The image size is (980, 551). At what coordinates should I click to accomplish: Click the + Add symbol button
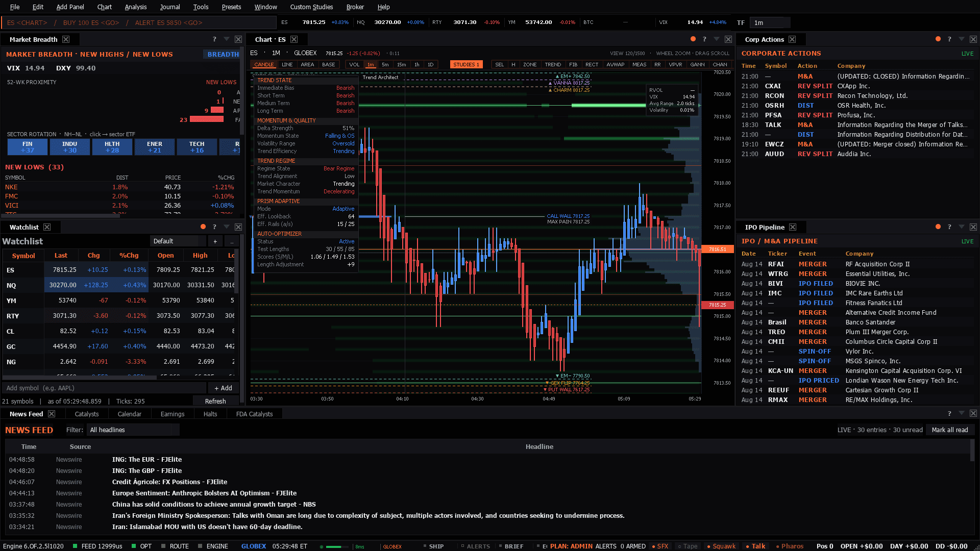click(x=223, y=388)
